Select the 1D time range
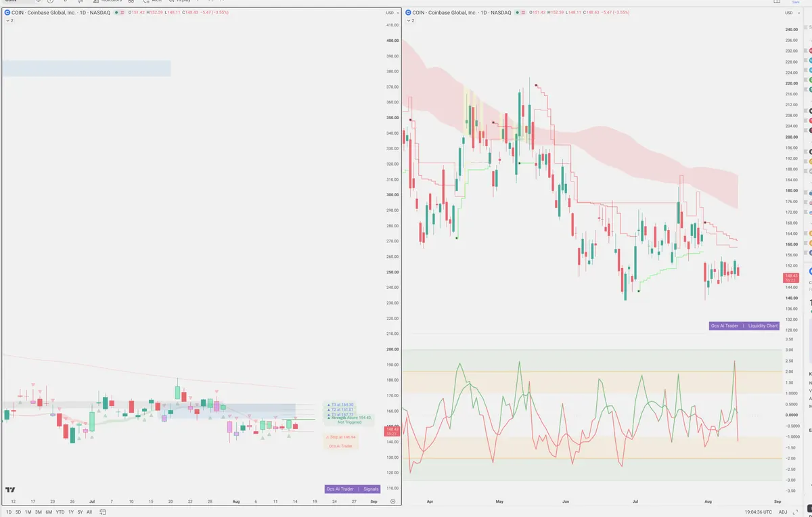This screenshot has width=812, height=517. 9,512
